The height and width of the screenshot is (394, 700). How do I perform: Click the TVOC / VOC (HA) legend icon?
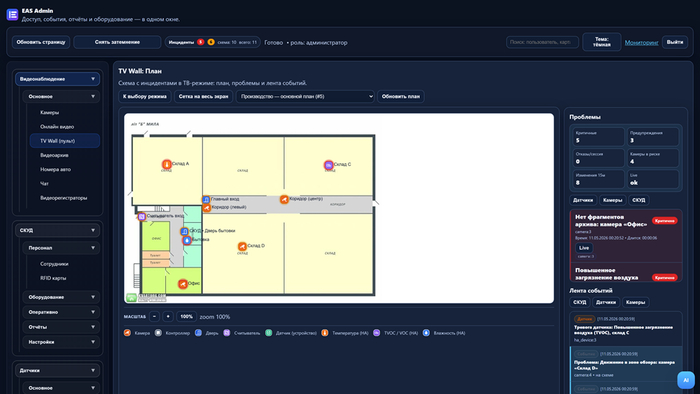[x=376, y=333]
